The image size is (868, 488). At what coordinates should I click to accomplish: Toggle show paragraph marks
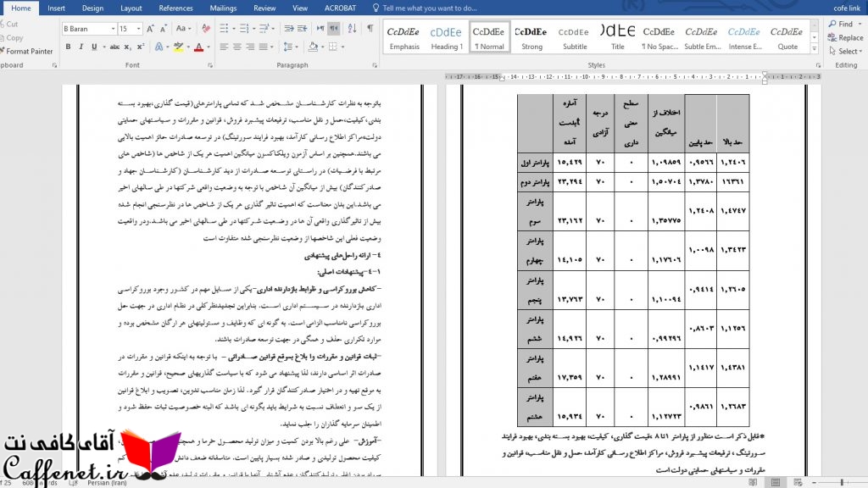[x=370, y=28]
